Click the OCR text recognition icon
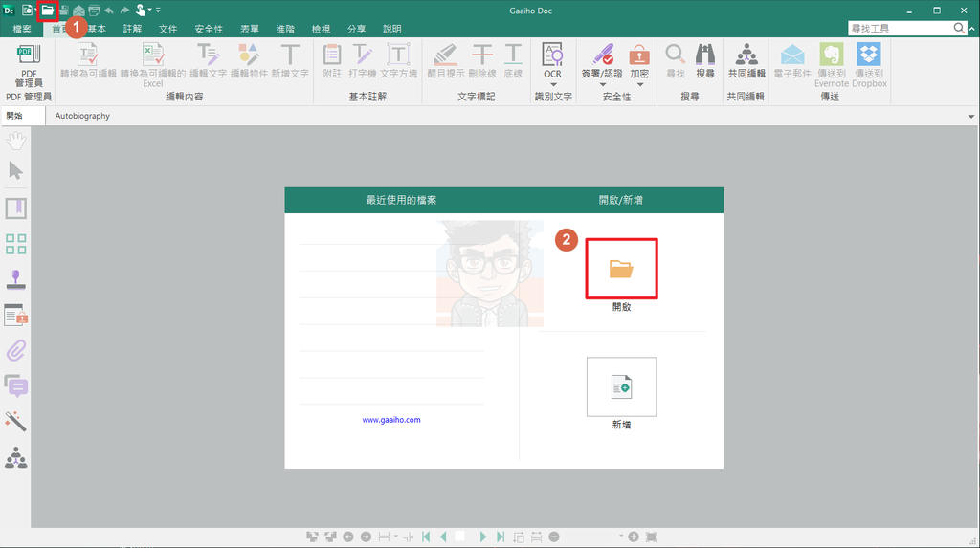The height and width of the screenshot is (548, 980). point(552,59)
